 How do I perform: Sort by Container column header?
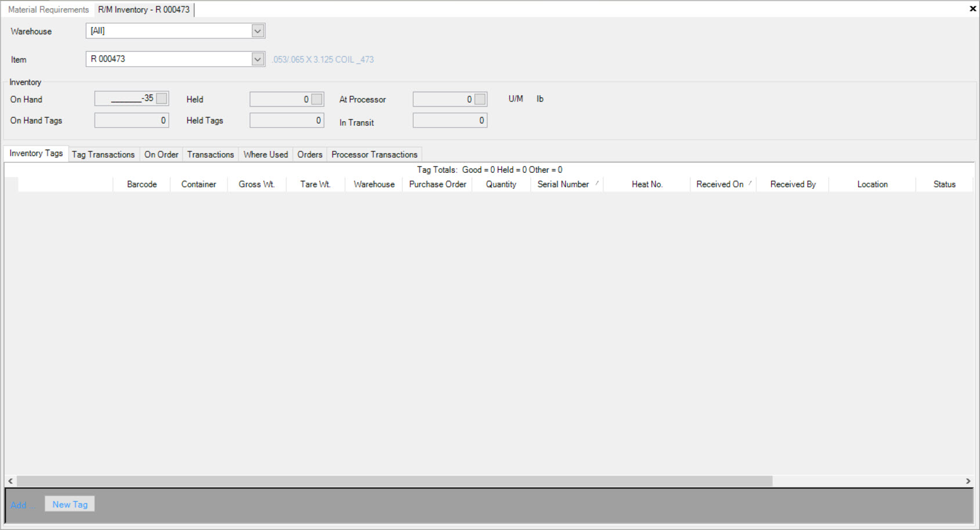tap(198, 184)
